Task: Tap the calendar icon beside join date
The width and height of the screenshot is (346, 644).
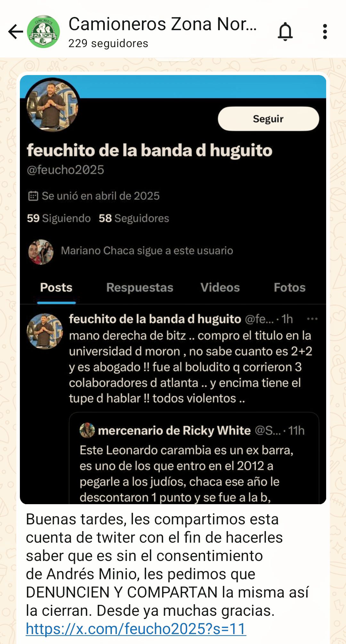Action: tap(33, 196)
